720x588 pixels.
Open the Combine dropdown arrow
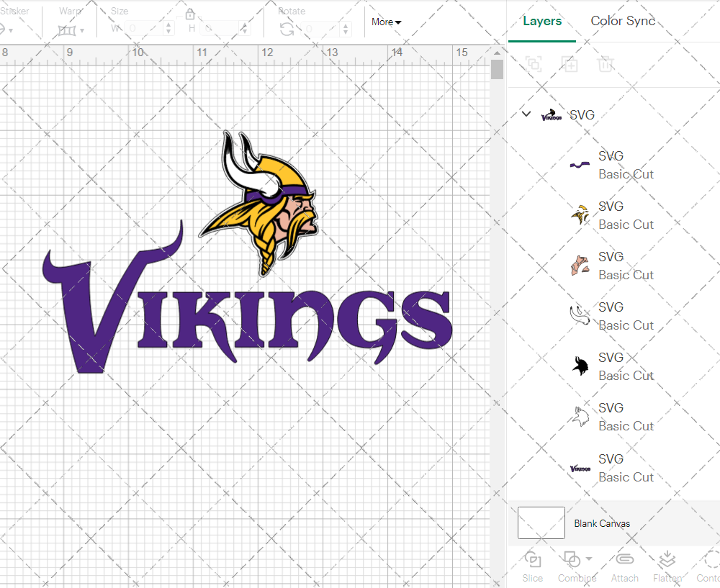tap(589, 558)
